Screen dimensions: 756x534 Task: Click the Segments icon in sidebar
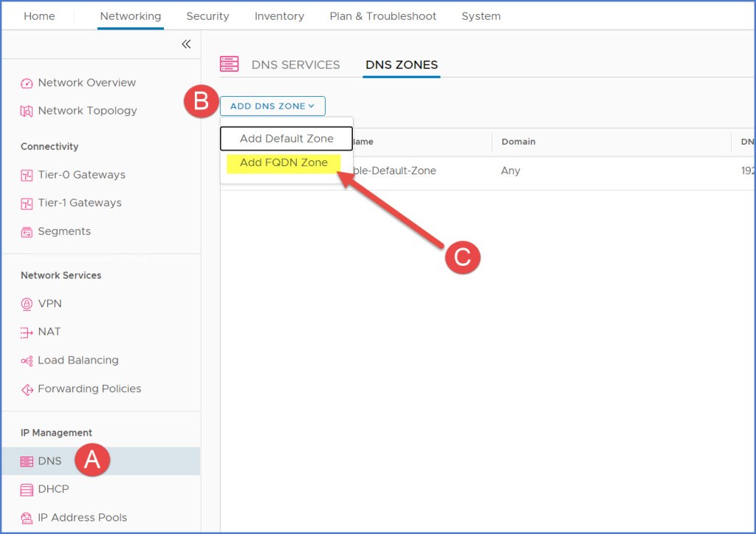click(27, 232)
